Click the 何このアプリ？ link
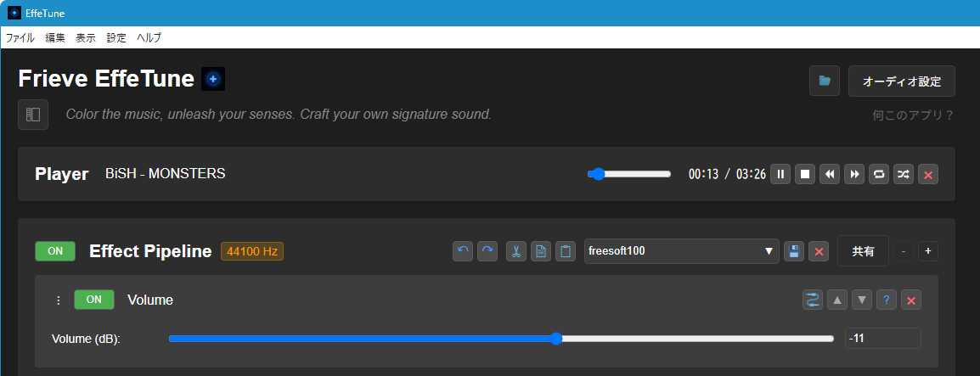The width and height of the screenshot is (980, 376). click(913, 115)
